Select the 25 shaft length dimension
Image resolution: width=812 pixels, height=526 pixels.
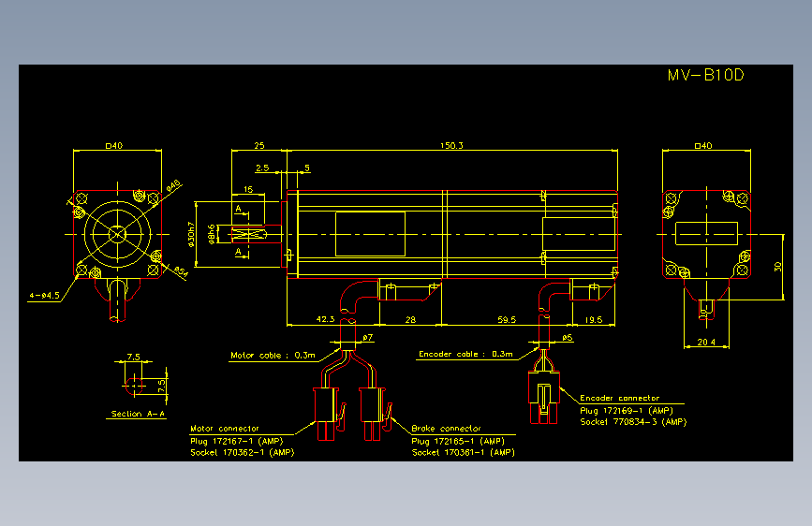[259, 145]
